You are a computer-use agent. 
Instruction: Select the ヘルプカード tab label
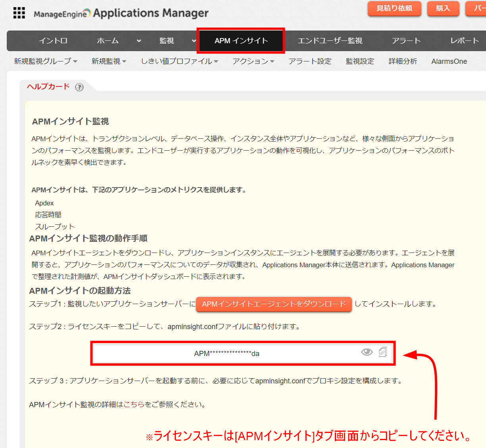48,86
